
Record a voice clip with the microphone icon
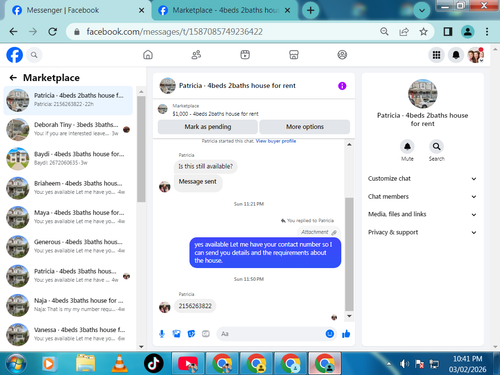(x=162, y=334)
